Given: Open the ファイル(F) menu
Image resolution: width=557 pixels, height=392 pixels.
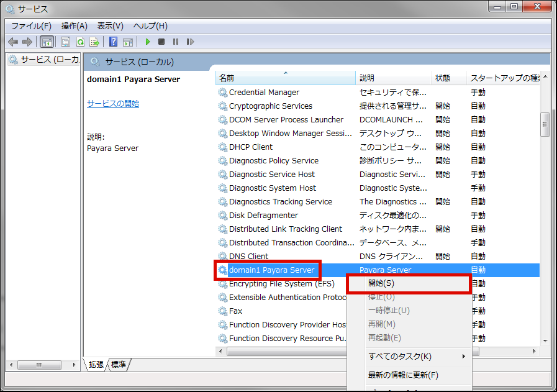Looking at the screenshot, I should (31, 26).
